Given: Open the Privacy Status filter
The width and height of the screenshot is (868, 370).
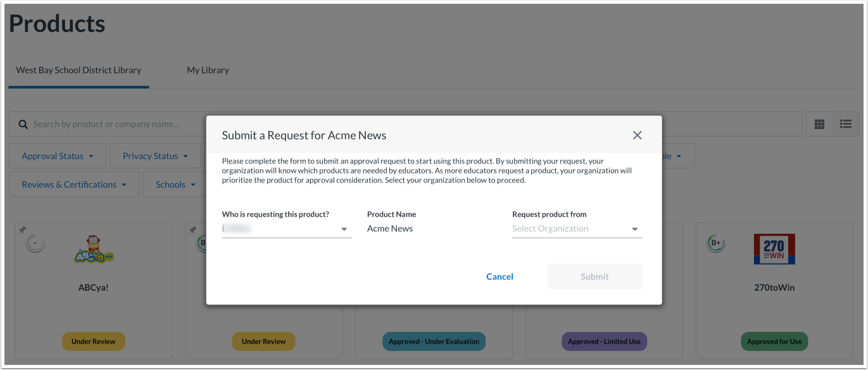Looking at the screenshot, I should coord(155,156).
